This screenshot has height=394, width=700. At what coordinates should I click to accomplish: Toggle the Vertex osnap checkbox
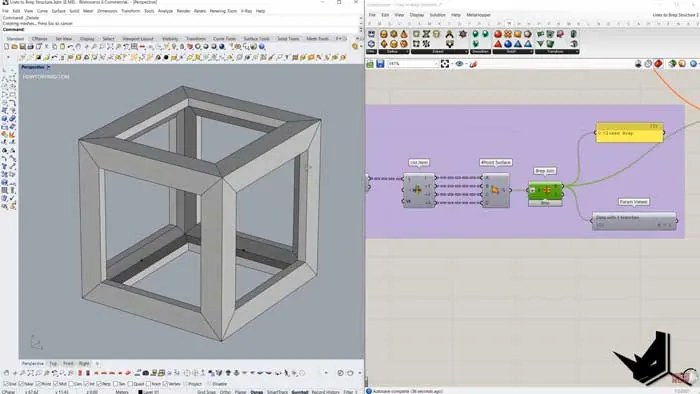point(166,384)
